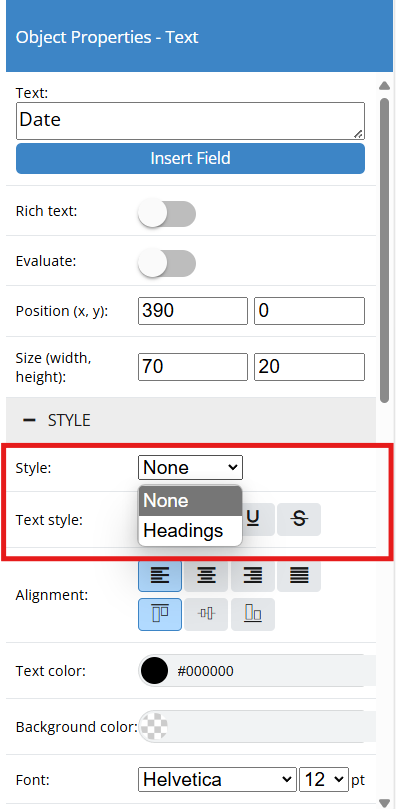Select justify horizontal alignment
This screenshot has height=809, width=396.
click(x=299, y=575)
